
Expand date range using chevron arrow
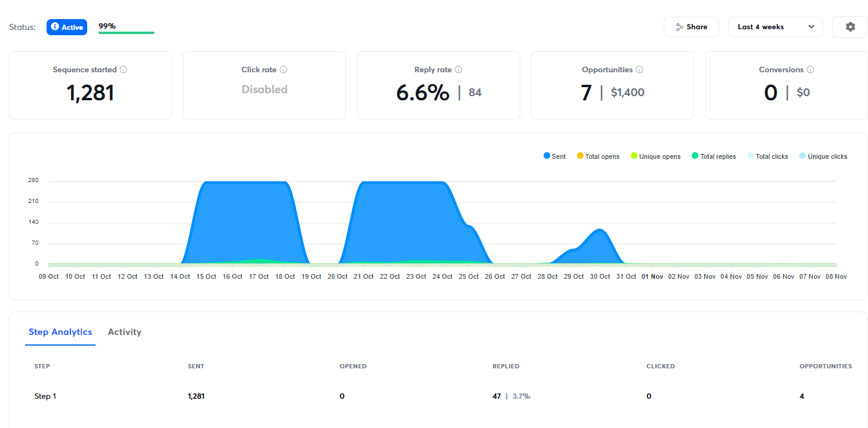coord(811,27)
